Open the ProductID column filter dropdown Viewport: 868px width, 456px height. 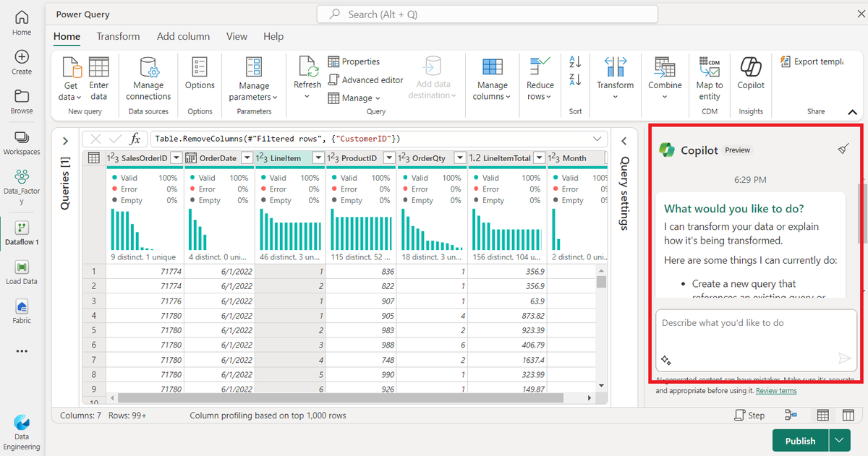tap(388, 158)
